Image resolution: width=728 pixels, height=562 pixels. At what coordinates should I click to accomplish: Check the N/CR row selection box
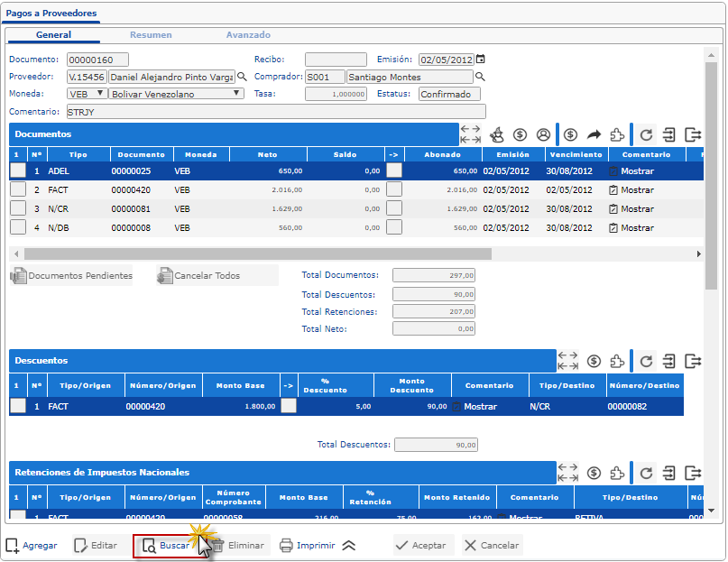pos(18,208)
